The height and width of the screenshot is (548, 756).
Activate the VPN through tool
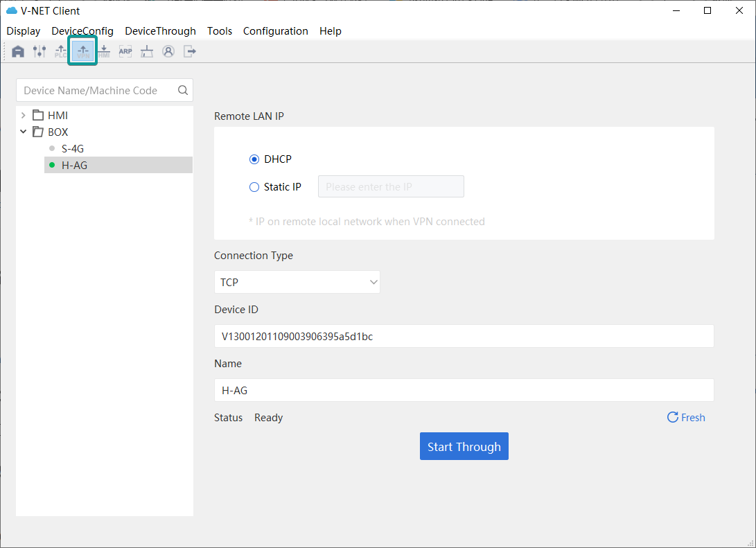pos(82,51)
